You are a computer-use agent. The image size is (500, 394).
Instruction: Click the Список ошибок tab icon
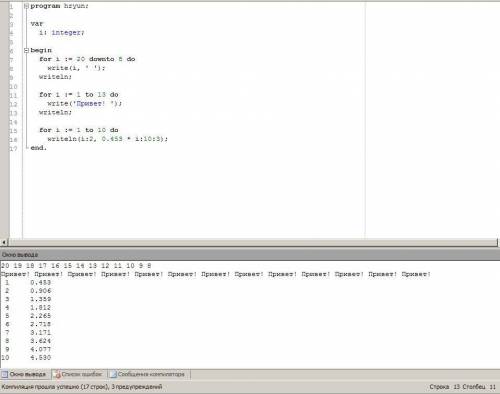(57, 374)
